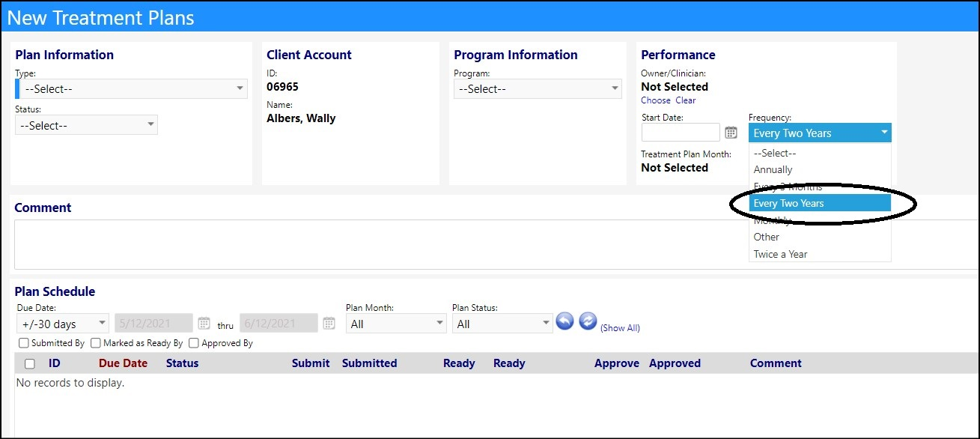Click the blue back arrow icon

[565, 321]
